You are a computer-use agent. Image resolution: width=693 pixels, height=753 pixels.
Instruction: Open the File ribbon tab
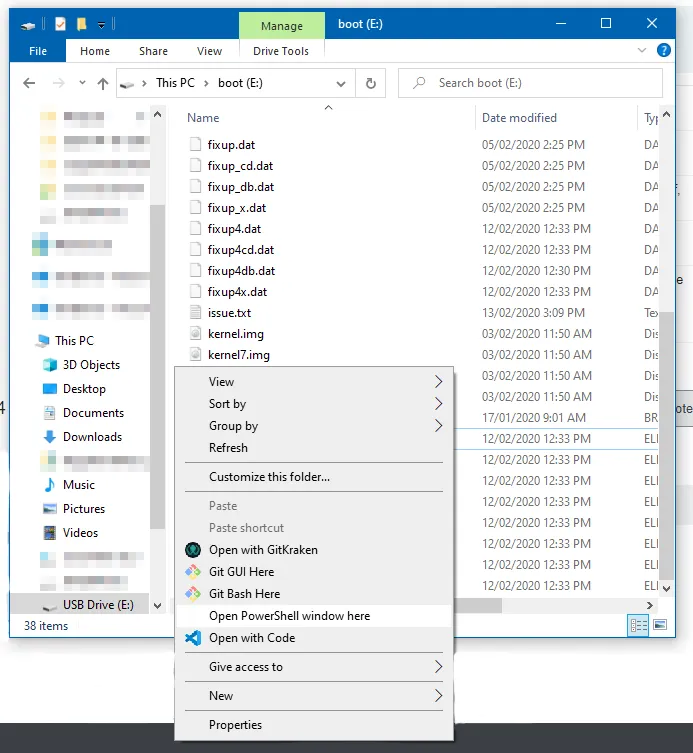[38, 51]
